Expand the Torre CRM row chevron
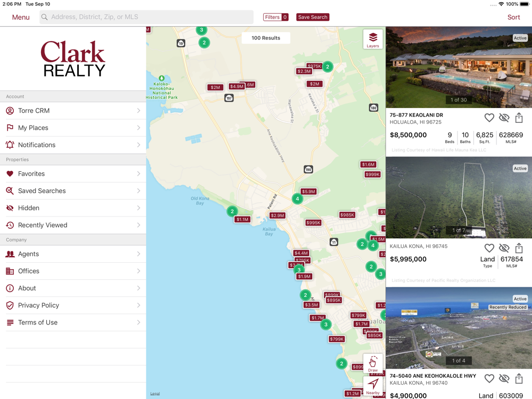The height and width of the screenshot is (399, 532). (x=138, y=111)
